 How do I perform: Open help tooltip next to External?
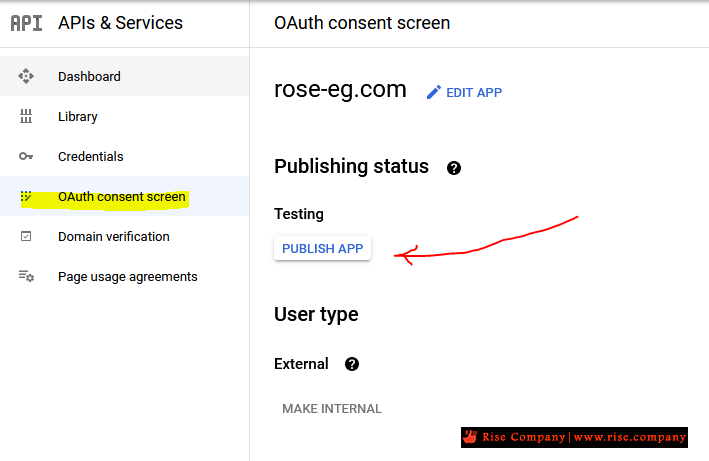point(352,364)
